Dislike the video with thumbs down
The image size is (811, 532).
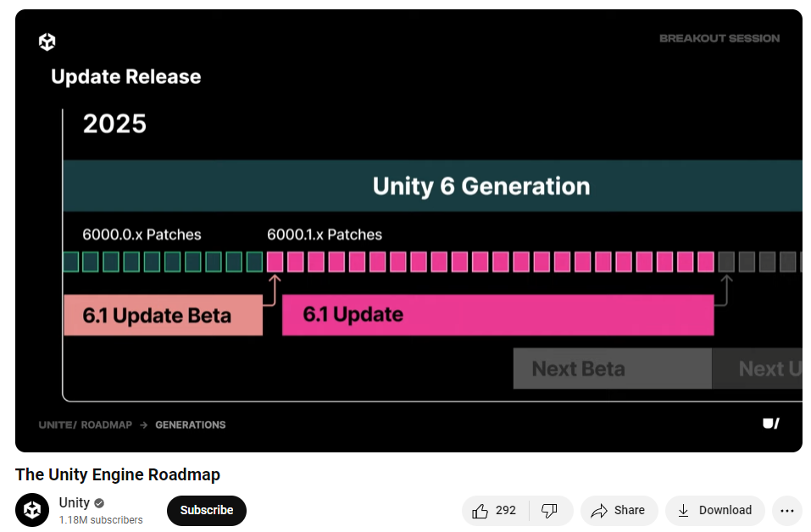tap(549, 510)
